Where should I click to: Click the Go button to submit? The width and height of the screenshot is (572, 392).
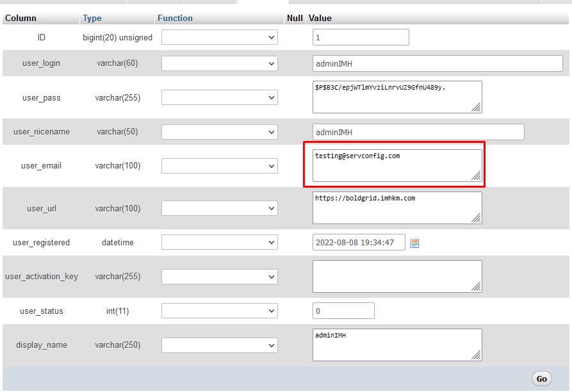[x=541, y=379]
